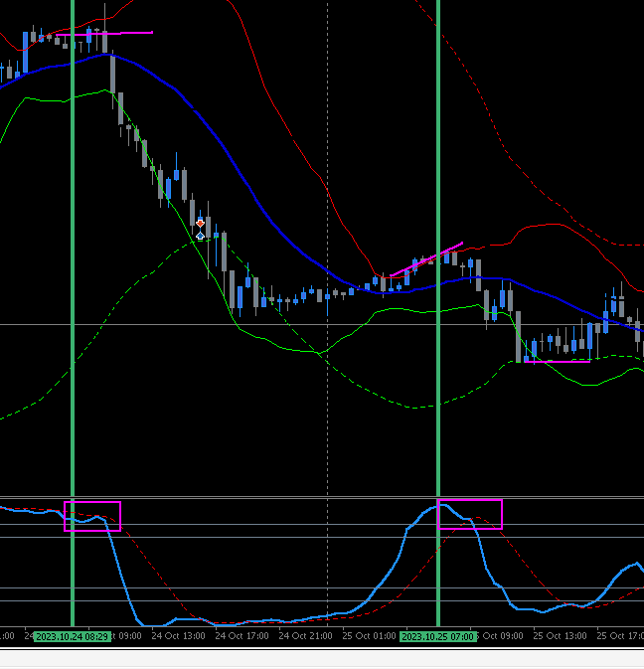Click the 24 Oct 21:00 time axis label
This screenshot has height=669, width=644.
(305, 636)
